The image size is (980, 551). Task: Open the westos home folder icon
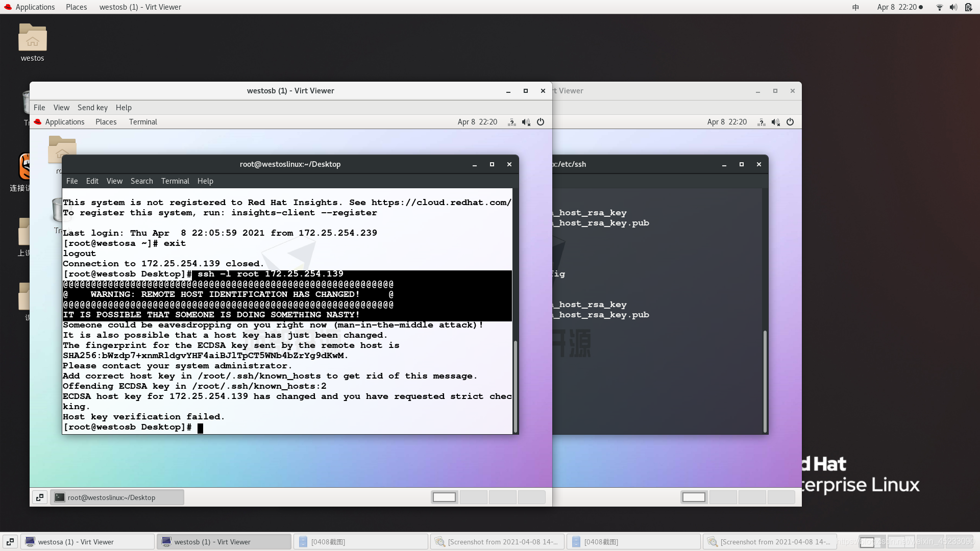[32, 39]
